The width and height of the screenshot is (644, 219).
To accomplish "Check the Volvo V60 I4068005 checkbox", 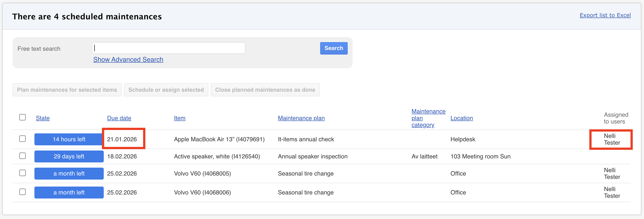I will pyautogui.click(x=23, y=173).
